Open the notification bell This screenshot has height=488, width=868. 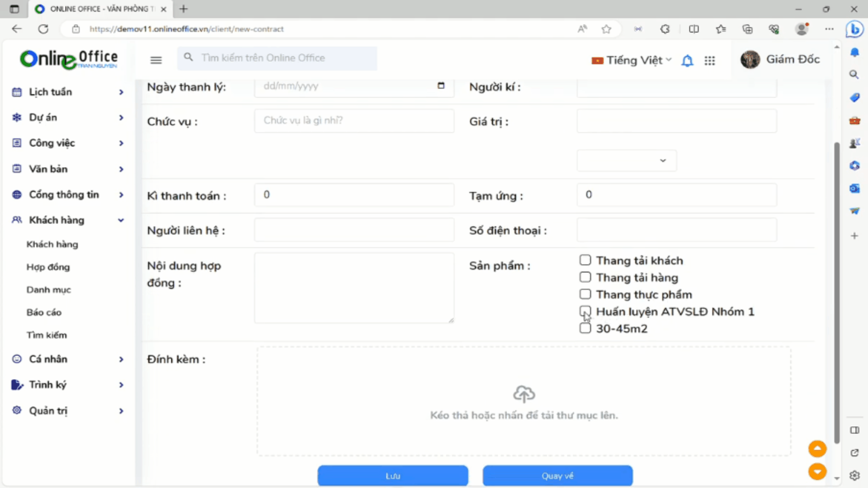pos(687,61)
